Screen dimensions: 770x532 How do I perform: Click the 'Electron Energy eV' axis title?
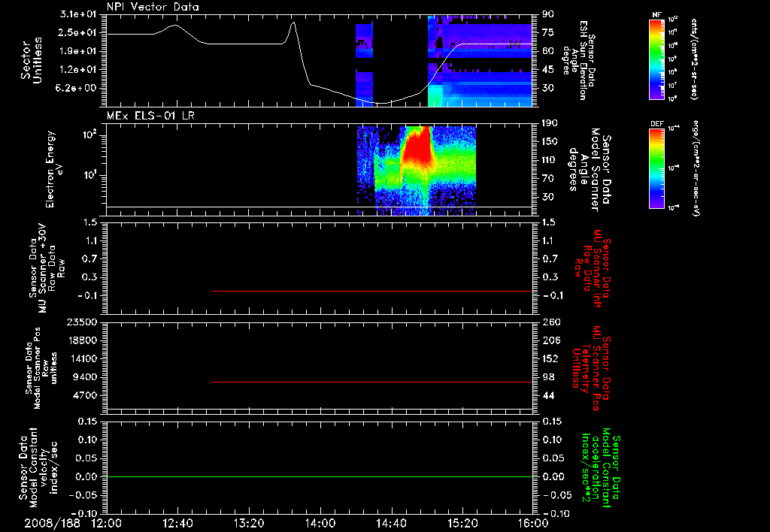(x=54, y=169)
